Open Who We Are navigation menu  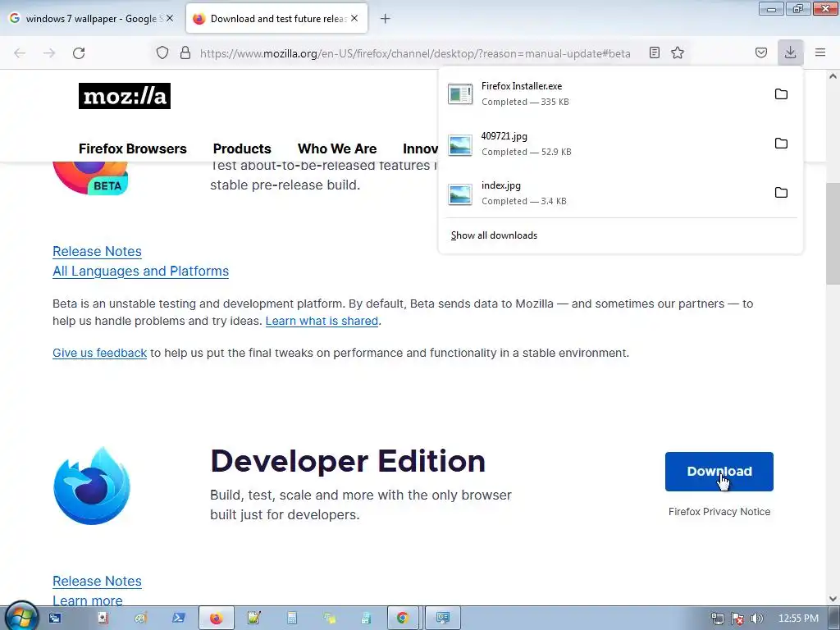click(337, 148)
